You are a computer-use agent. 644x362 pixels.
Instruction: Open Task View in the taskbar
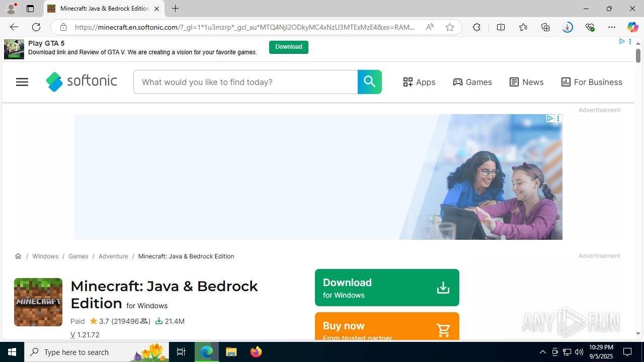click(181, 352)
